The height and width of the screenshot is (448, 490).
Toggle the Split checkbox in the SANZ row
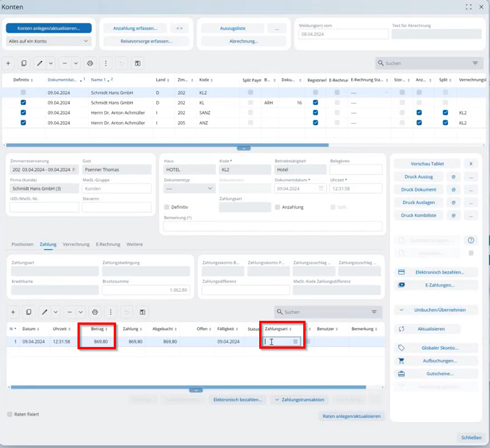(445, 112)
